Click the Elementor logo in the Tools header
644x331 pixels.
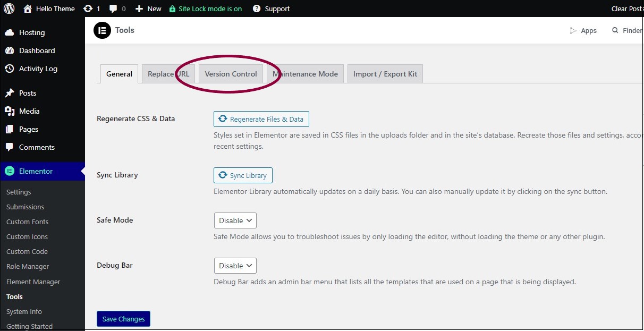pos(102,30)
